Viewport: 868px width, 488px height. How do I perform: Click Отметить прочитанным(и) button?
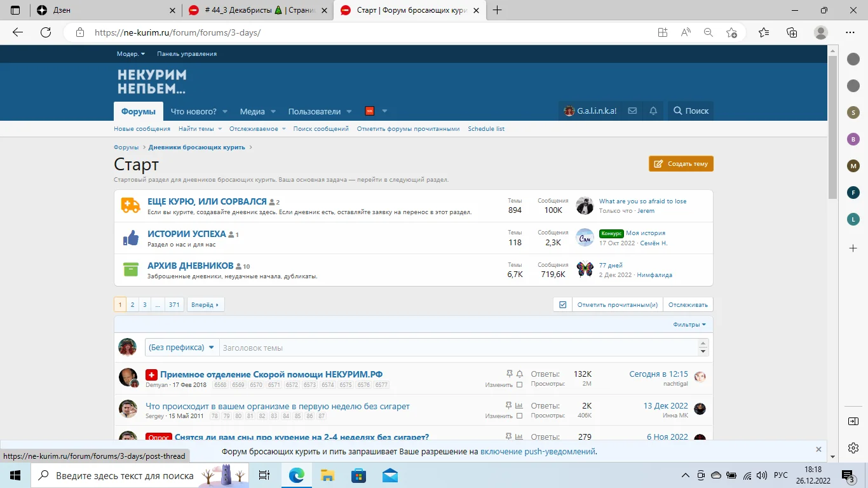pyautogui.click(x=618, y=305)
